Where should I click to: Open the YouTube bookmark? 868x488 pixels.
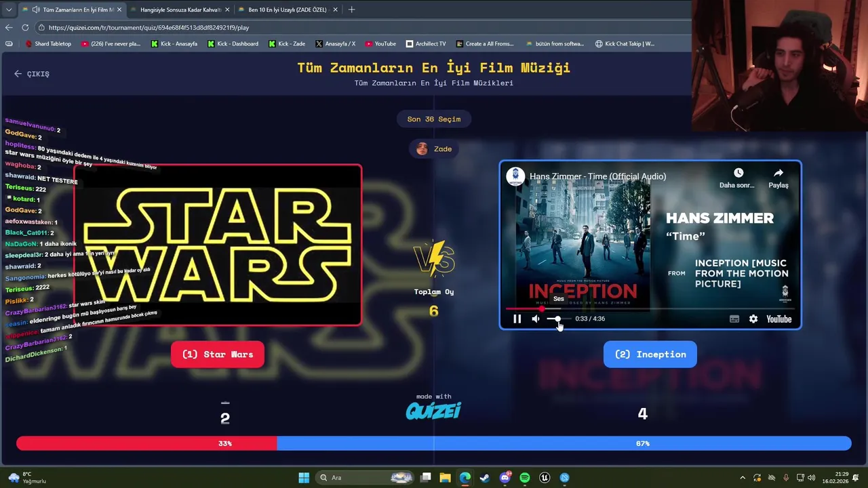pyautogui.click(x=380, y=43)
